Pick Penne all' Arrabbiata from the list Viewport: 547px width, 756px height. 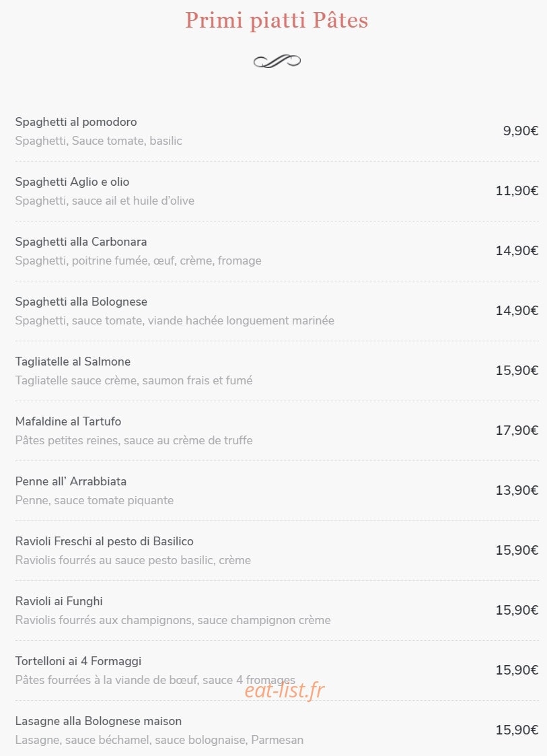click(71, 481)
